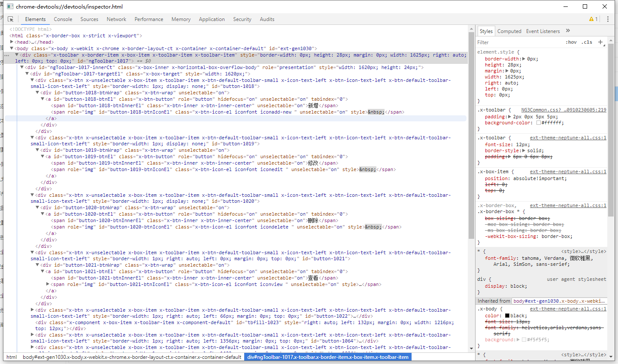The height and width of the screenshot is (364, 618).
Task: Show more style pane tabs via double chevron
Action: [x=568, y=31]
